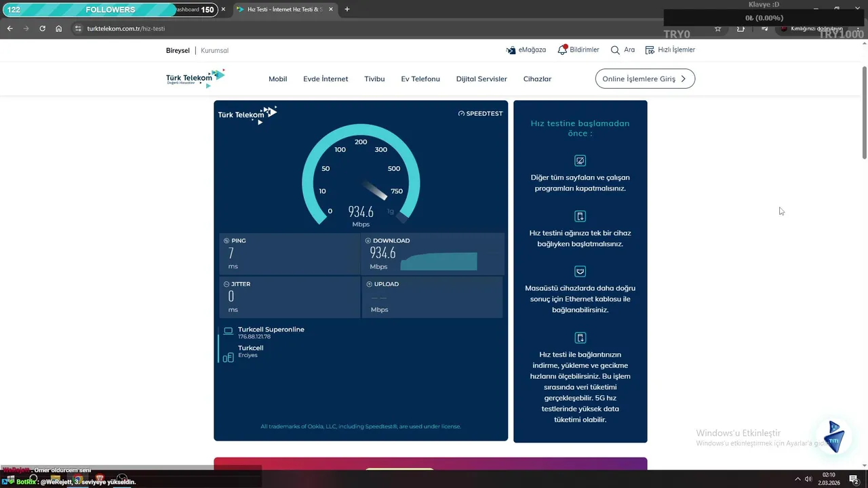Close the Hız Testi tab

point(331,9)
